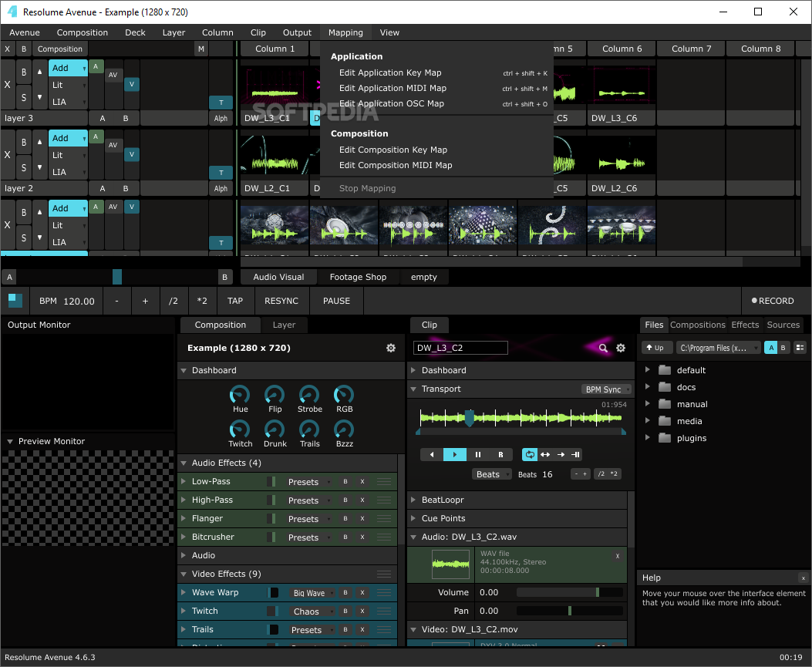812x667 pixels.
Task: Collapse the Audio Effects (4) section
Action: (x=184, y=463)
